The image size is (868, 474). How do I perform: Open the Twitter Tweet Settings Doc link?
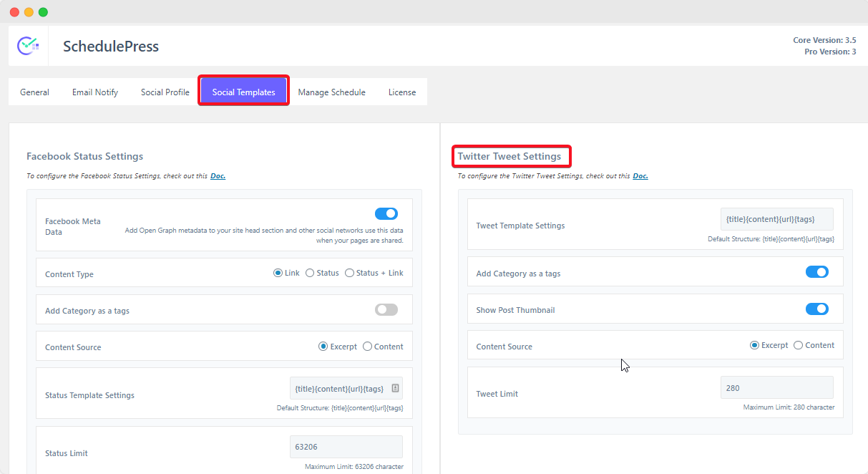pos(640,175)
